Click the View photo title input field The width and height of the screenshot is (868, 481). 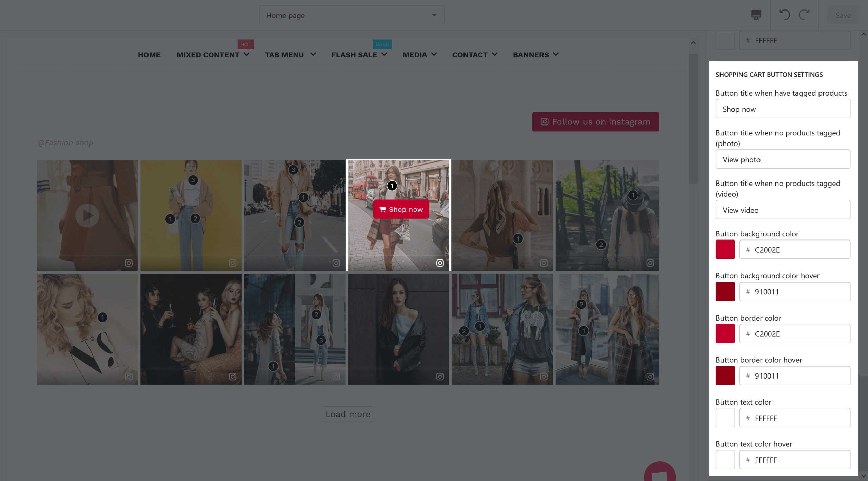(783, 159)
